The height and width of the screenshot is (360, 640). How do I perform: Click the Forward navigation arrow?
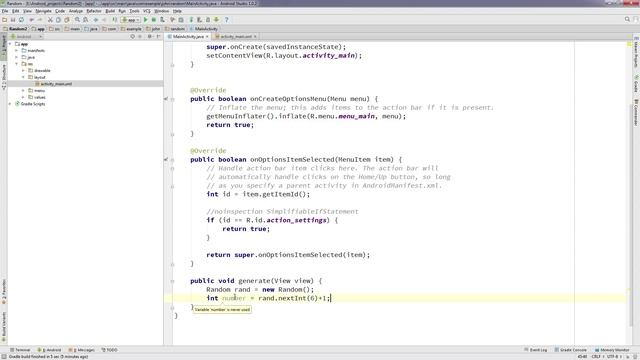click(x=104, y=20)
